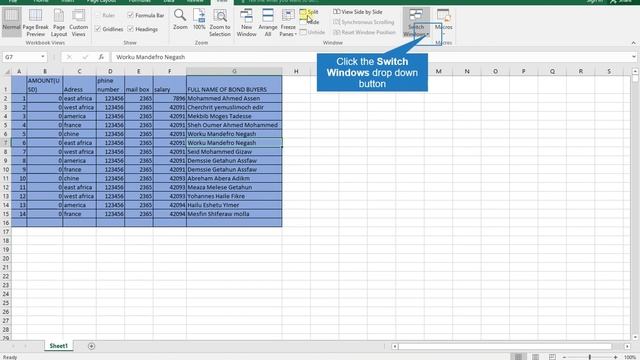The height and width of the screenshot is (360, 640).
Task: Select column G header
Action: point(234,71)
